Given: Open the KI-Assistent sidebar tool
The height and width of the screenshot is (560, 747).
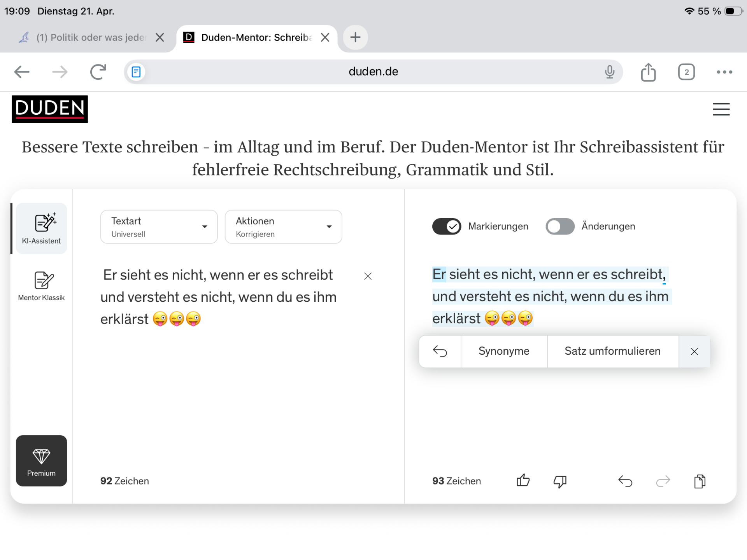Looking at the screenshot, I should click(42, 229).
